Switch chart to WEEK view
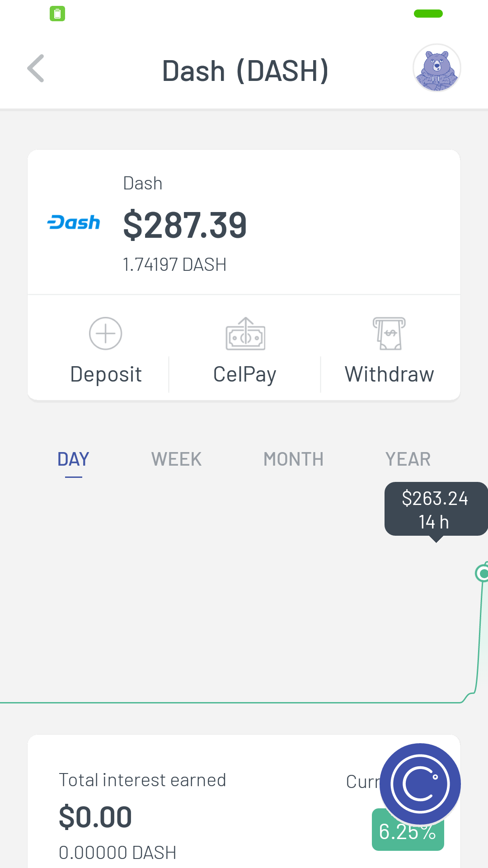 click(x=176, y=459)
